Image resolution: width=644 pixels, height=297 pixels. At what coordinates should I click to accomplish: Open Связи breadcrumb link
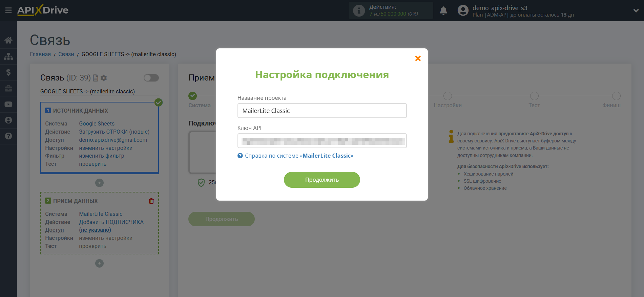[66, 54]
